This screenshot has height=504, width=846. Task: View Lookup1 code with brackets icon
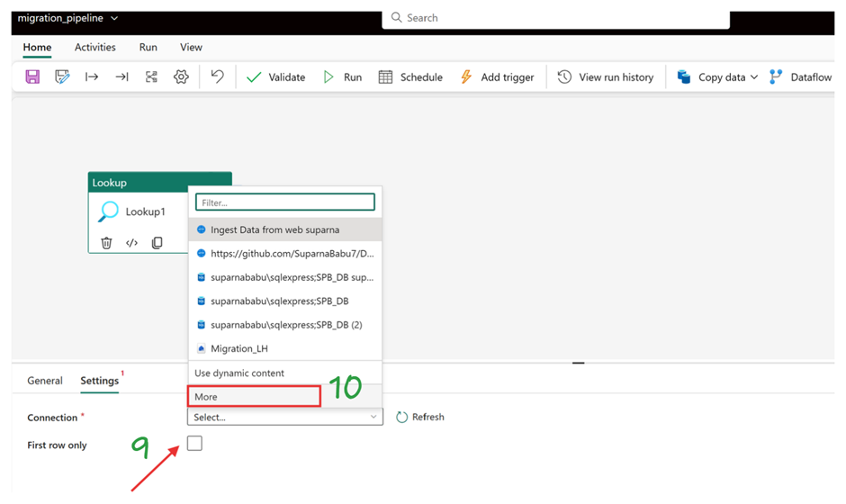tap(131, 243)
